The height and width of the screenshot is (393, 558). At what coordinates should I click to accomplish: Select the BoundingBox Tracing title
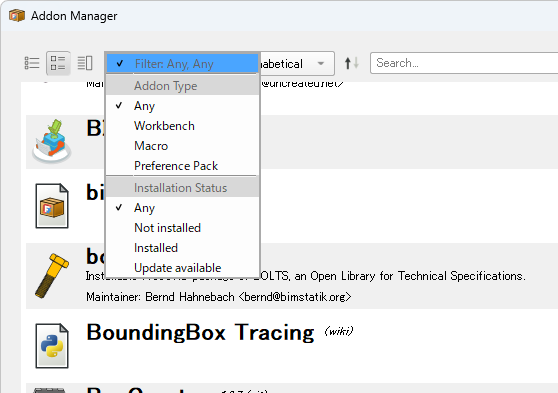[x=200, y=332]
